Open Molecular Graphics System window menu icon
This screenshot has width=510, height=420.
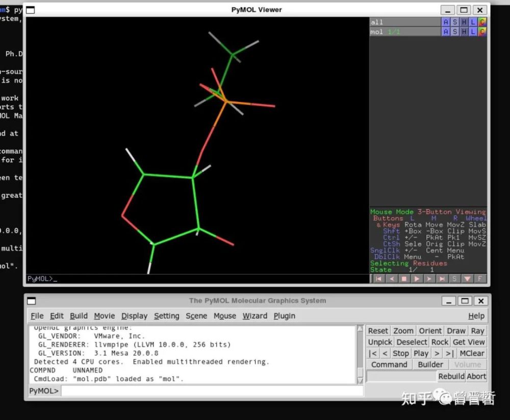(31, 301)
